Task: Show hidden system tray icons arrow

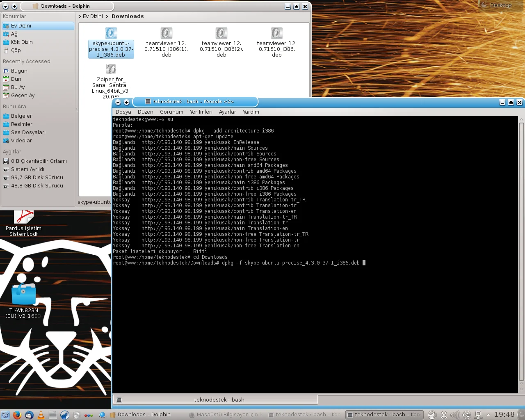Action: 488,415
